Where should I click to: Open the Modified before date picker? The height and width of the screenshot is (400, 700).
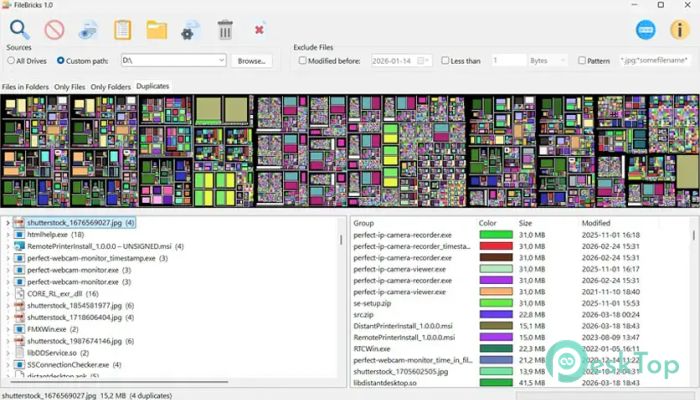click(x=421, y=61)
